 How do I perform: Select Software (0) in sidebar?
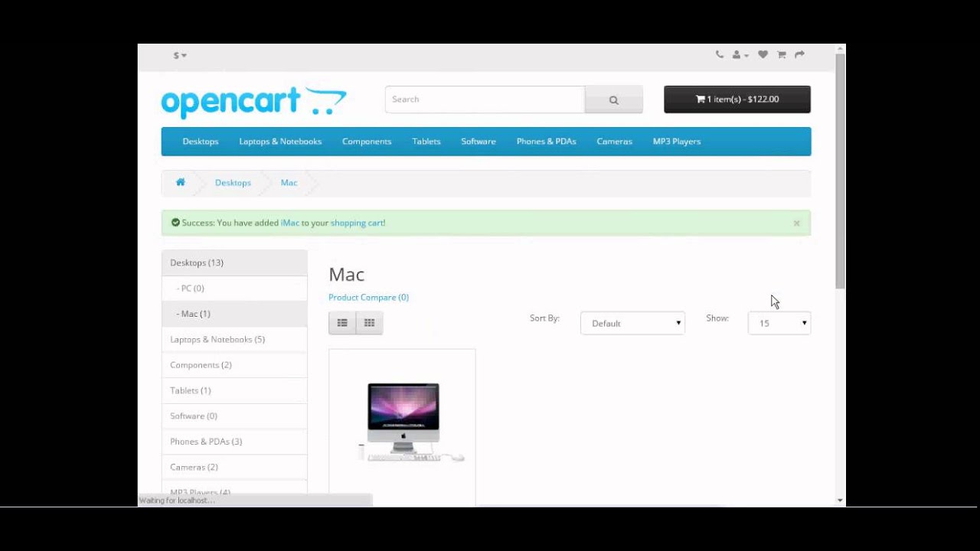click(x=234, y=416)
